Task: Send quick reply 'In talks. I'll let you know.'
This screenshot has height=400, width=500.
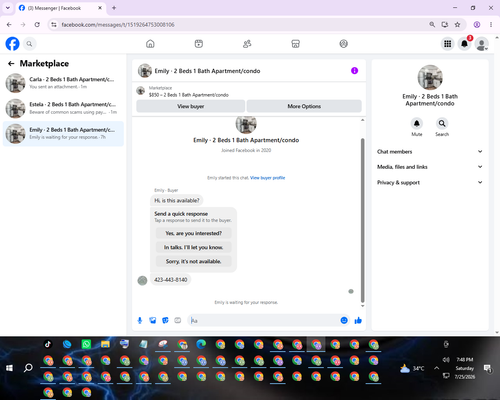Action: coord(193,247)
